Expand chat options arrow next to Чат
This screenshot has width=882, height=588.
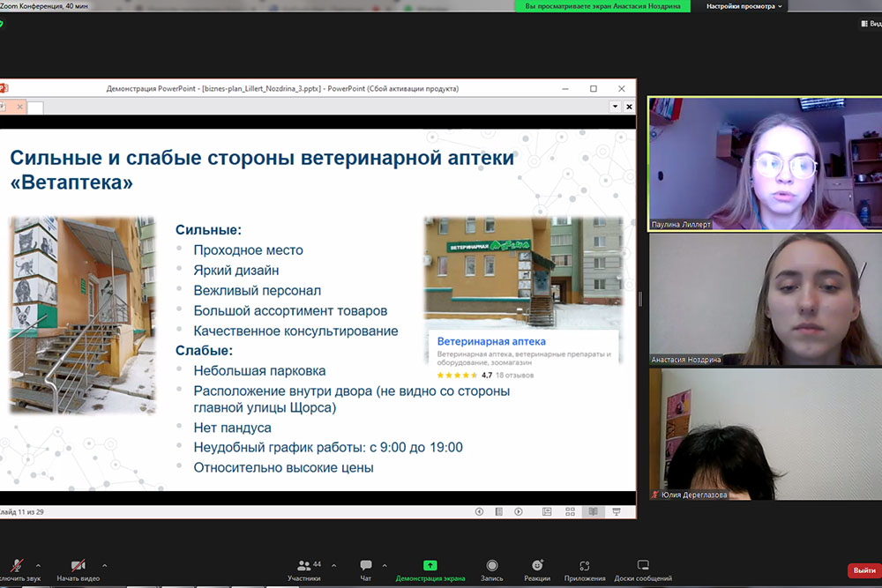385,565
